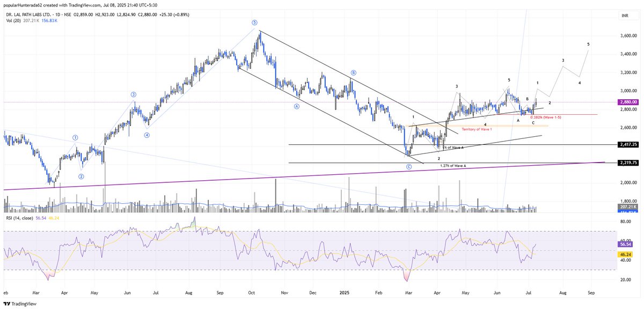Select the circled wave 2 label
This screenshot has width=644, height=310.
82,176
